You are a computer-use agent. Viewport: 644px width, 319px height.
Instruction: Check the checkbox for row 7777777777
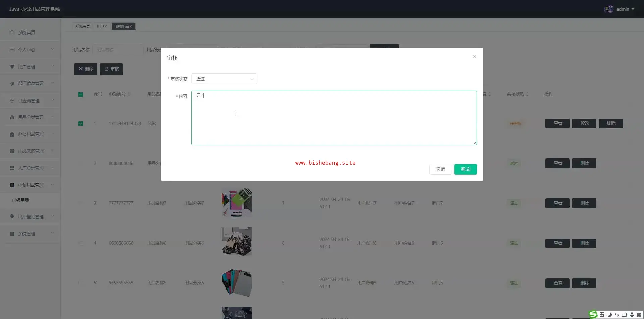click(80, 203)
